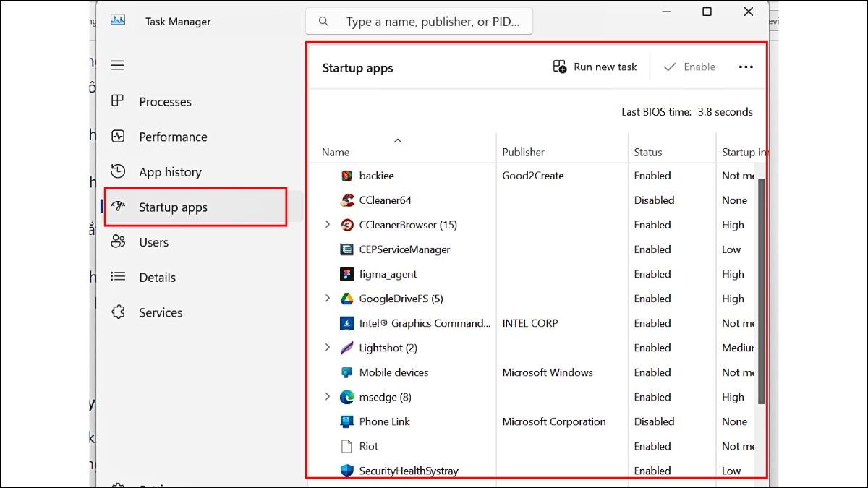Open the three-dot more options menu

coord(746,67)
